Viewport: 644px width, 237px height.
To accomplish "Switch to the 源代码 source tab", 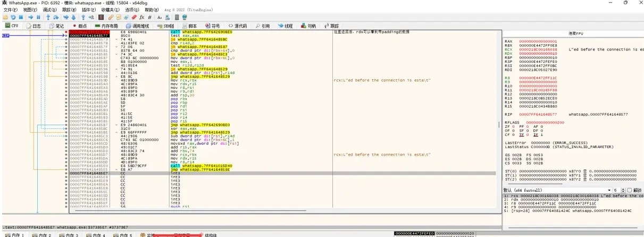I will pos(238,26).
